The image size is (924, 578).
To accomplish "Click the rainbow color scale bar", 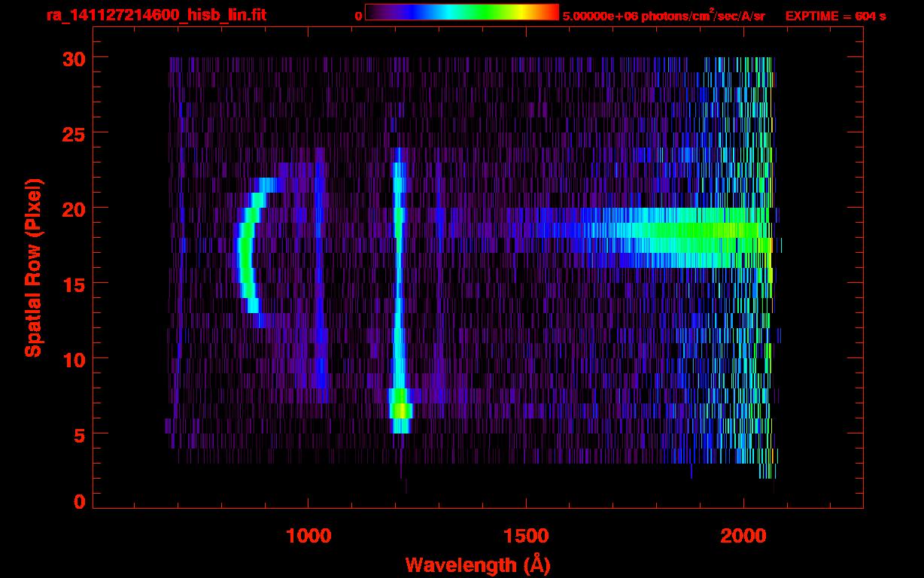I will click(462, 12).
